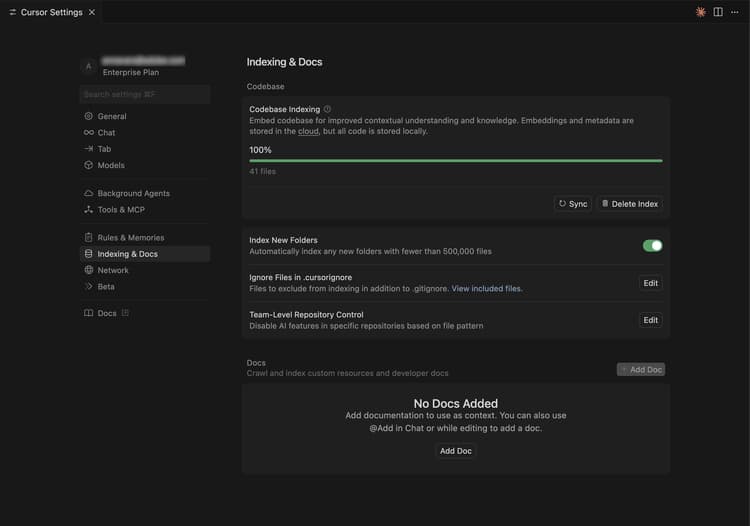This screenshot has width=750, height=526.
Task: Click the Network globe icon
Action: click(88, 270)
